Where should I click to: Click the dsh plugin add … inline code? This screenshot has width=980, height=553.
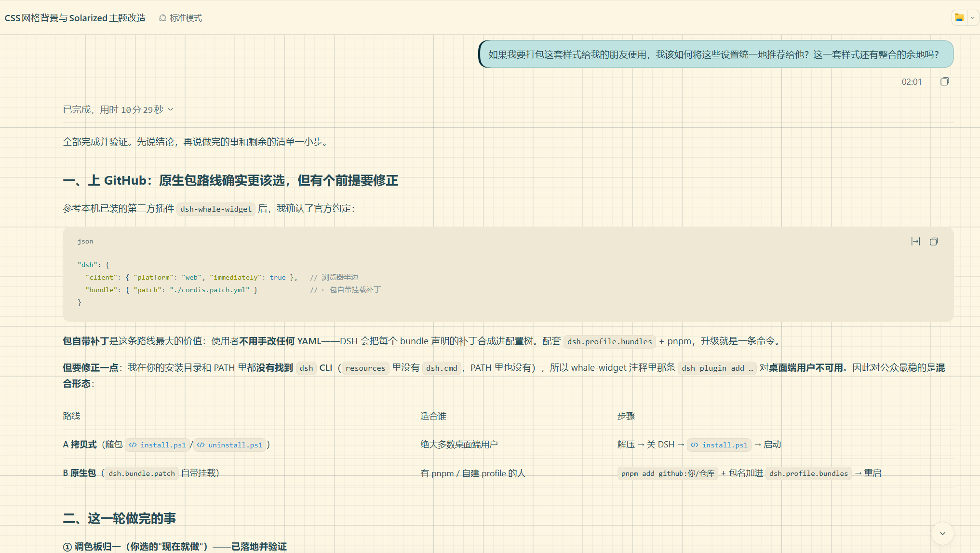[x=717, y=368]
